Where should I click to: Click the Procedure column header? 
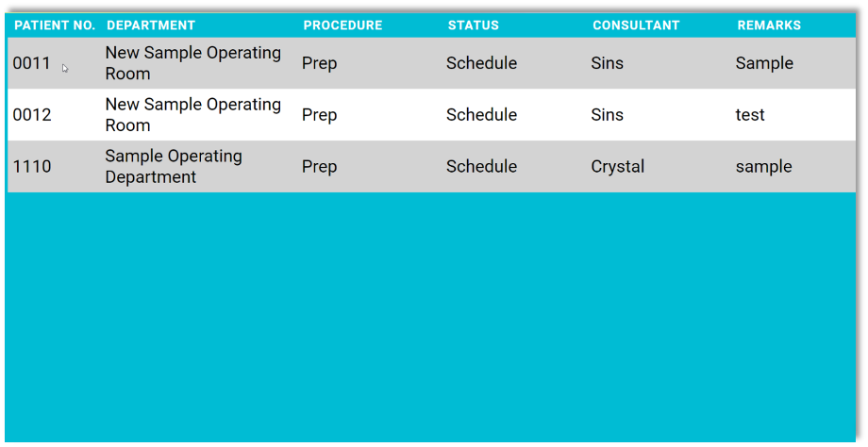point(342,25)
